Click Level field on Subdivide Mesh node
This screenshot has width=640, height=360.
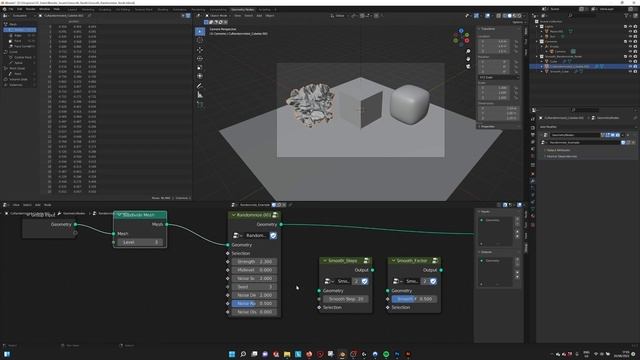coord(140,242)
